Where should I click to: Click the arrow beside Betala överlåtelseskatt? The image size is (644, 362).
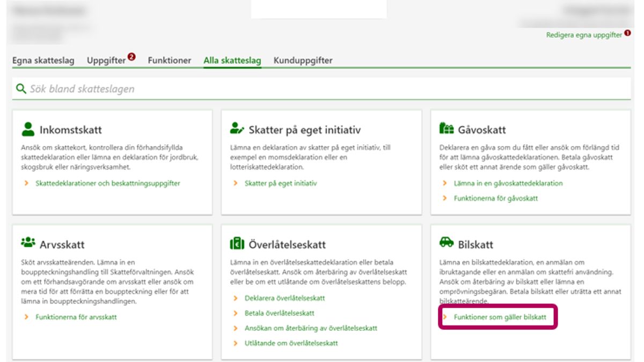coord(236,313)
